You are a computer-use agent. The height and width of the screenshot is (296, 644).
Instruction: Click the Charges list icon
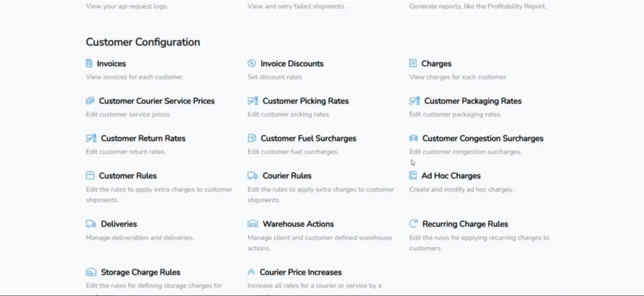tap(413, 63)
